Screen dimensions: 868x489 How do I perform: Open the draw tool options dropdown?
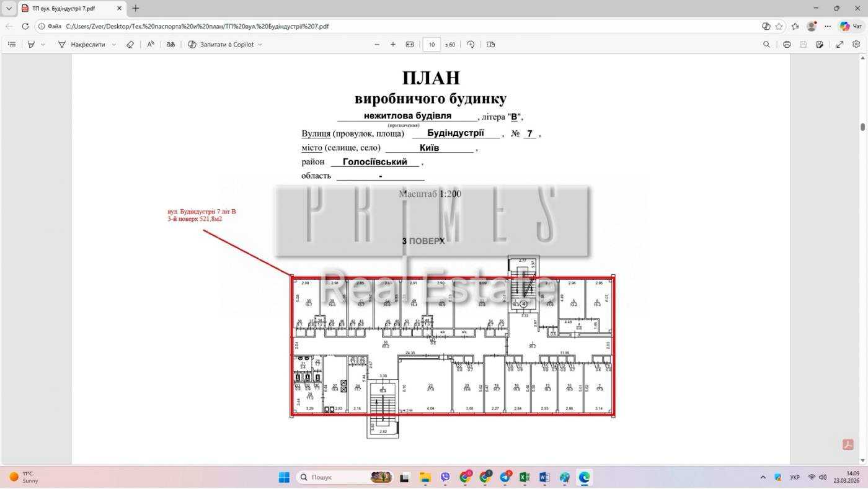pyautogui.click(x=114, y=45)
